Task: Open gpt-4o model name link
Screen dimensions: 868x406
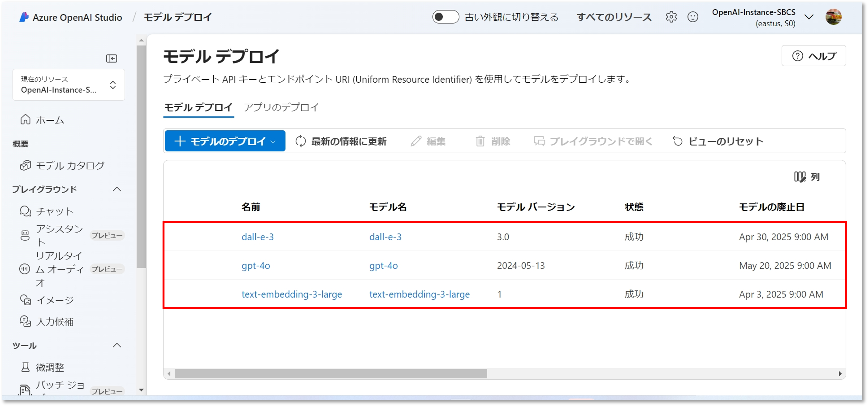Action: 383,266
